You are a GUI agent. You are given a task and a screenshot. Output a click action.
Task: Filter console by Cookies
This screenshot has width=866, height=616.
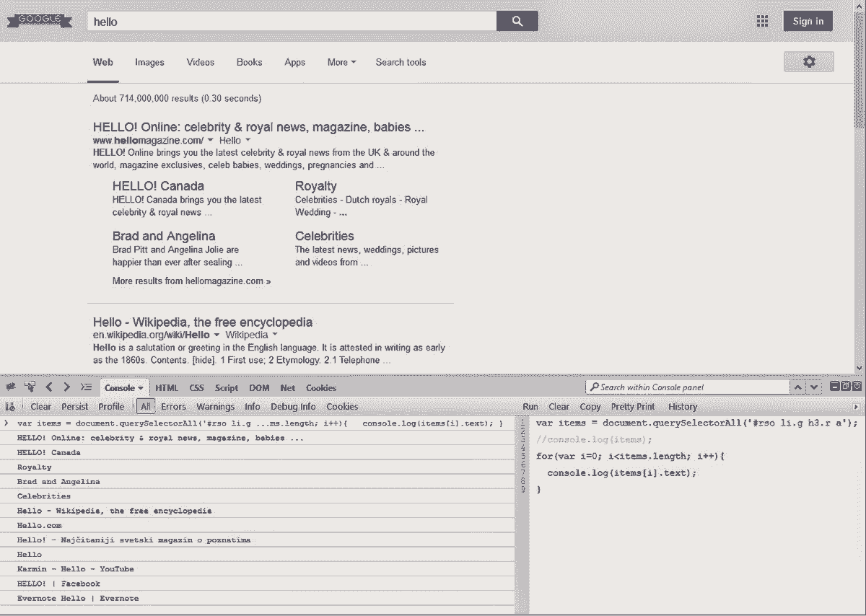point(342,406)
